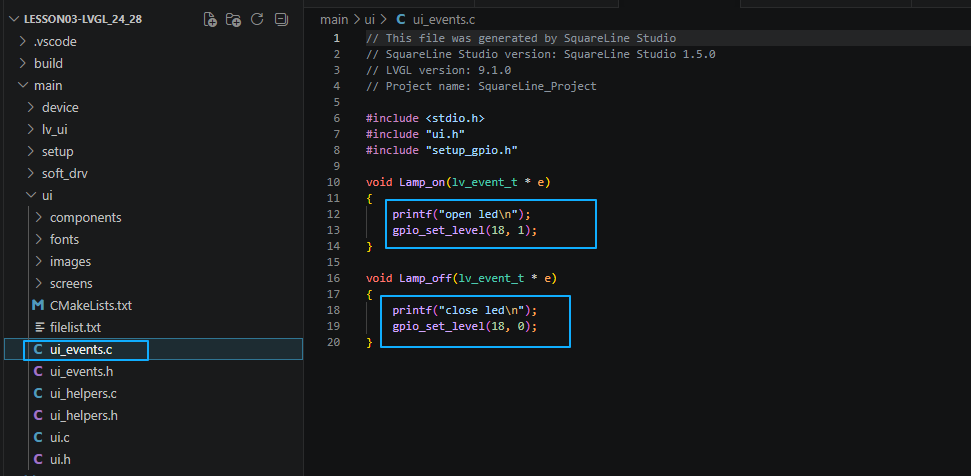This screenshot has width=971, height=476.
Task: Click the C icon in the breadcrumb bar
Action: [x=401, y=19]
